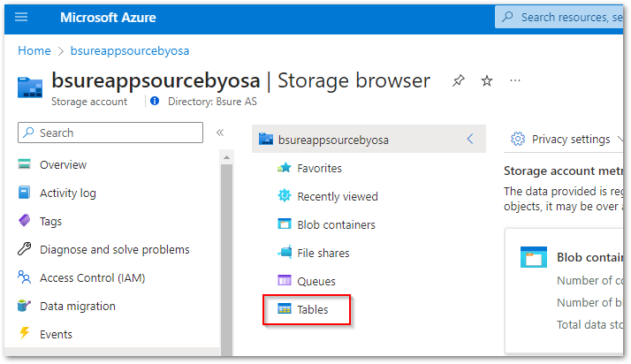Favorite this storage account with star icon

pos(486,81)
